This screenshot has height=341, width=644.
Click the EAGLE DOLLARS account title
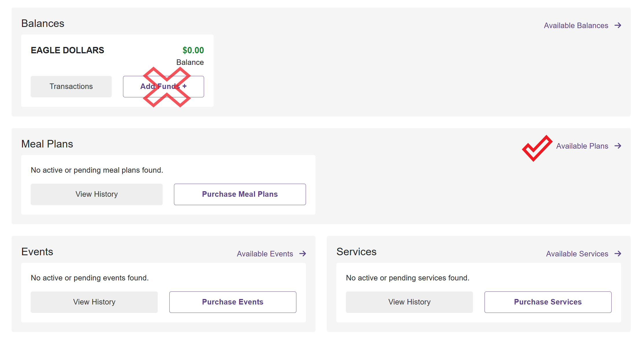(x=67, y=50)
